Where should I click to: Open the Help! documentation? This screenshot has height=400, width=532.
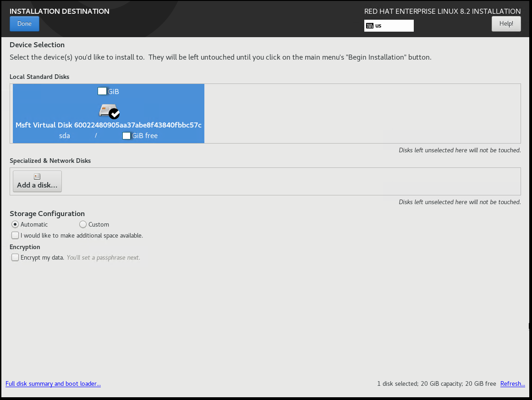(x=506, y=24)
